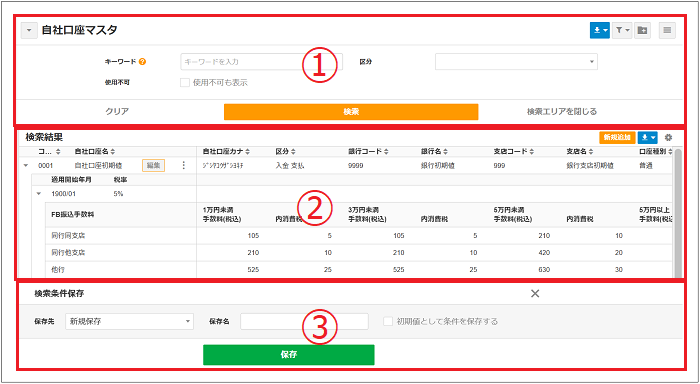
Task: Click the 0001 code cell
Action: click(46, 166)
